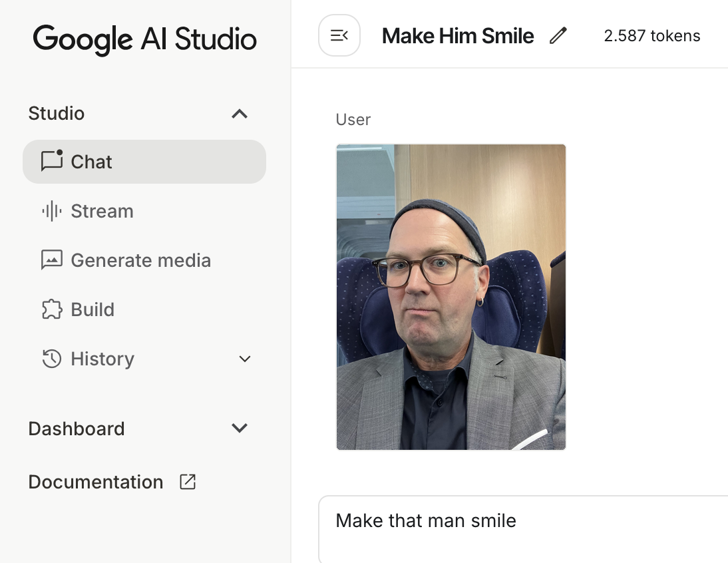The height and width of the screenshot is (563, 728).
Task: Select the Stream menu item label
Action: pyautogui.click(x=102, y=211)
